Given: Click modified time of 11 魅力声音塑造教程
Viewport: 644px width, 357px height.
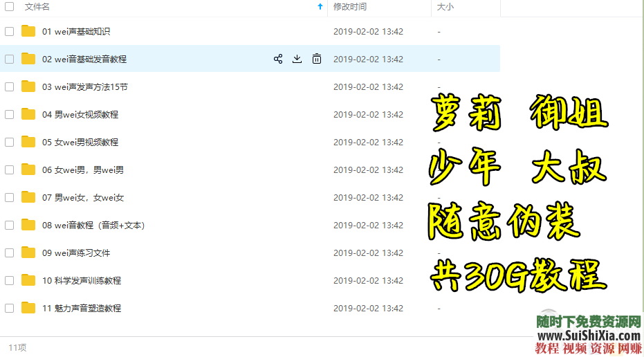Looking at the screenshot, I should pos(368,308).
